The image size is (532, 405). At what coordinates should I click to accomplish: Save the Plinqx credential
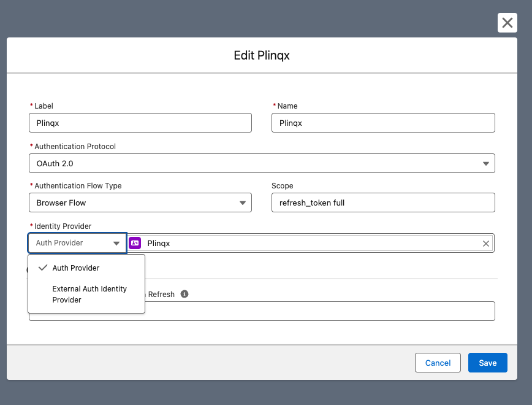[487, 363]
